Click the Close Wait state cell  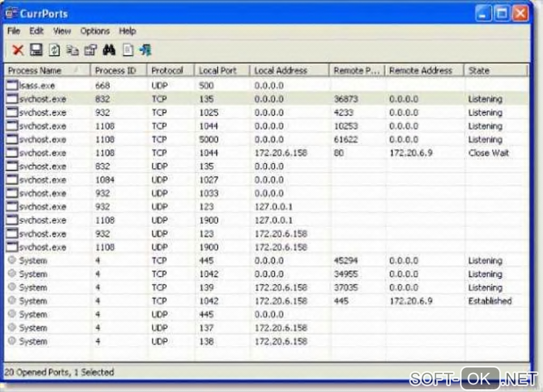tap(489, 153)
